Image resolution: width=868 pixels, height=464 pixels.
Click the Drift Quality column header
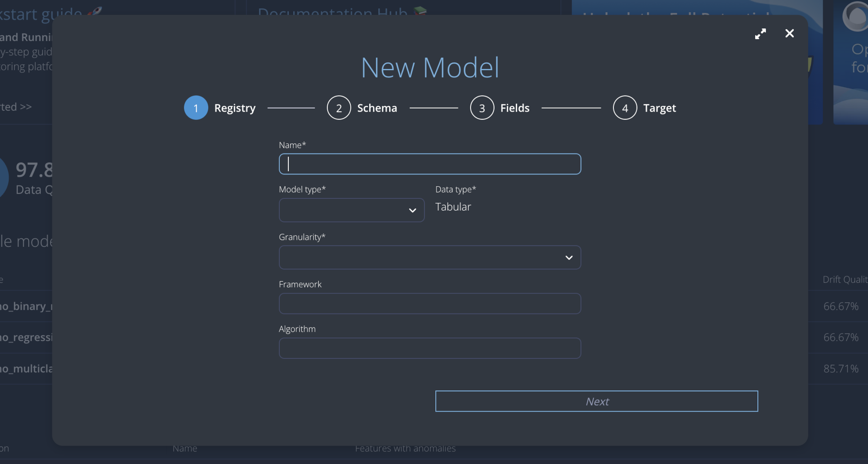click(845, 280)
